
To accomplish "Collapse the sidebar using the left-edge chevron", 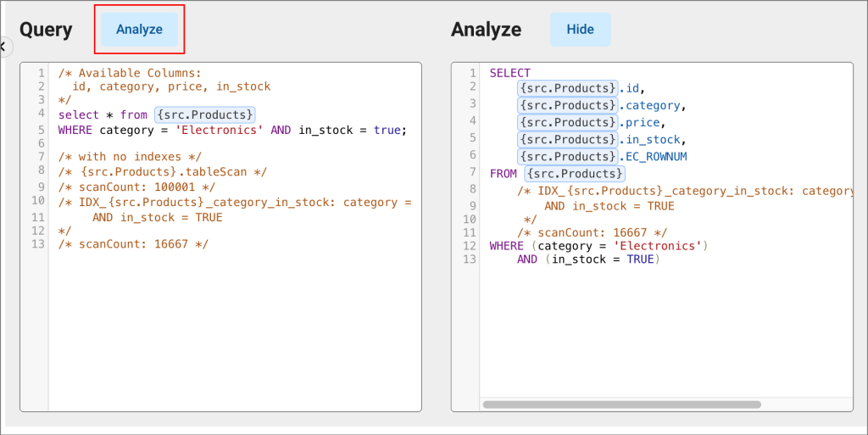I will (x=3, y=47).
